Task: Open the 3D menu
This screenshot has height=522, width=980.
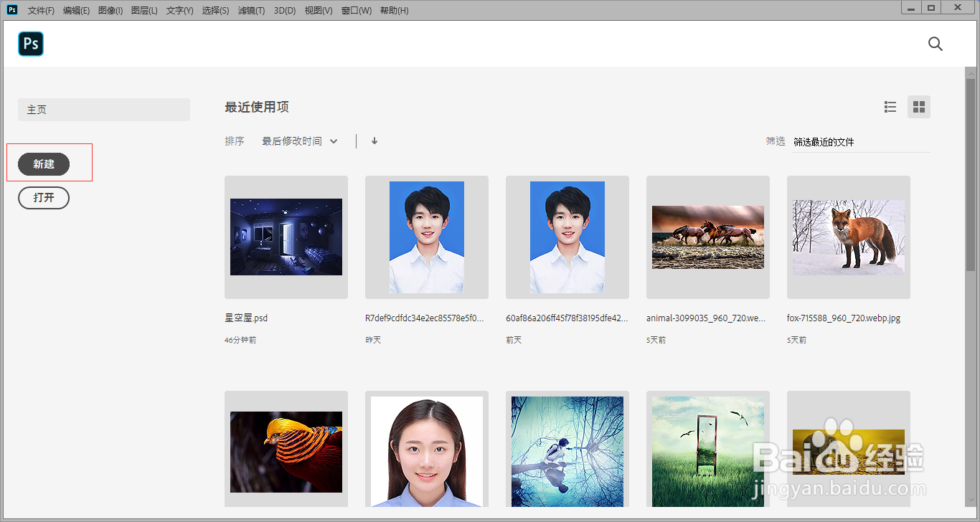Action: click(x=285, y=10)
